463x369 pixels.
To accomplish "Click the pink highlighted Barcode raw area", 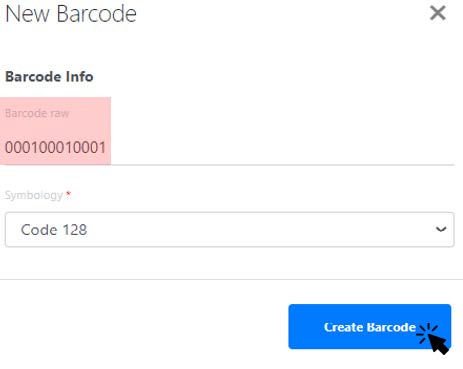I will tap(55, 131).
